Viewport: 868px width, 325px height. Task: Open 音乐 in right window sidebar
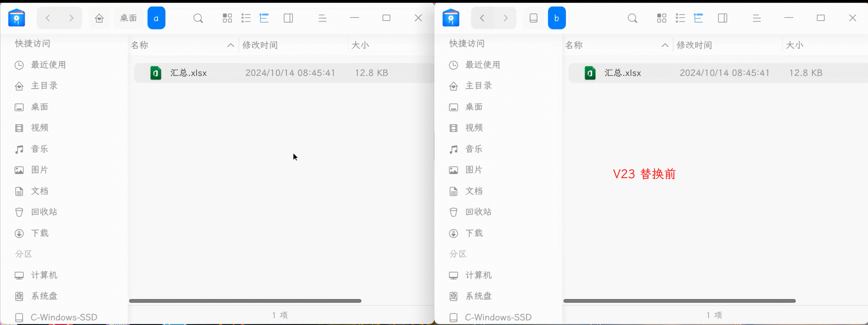pos(474,149)
